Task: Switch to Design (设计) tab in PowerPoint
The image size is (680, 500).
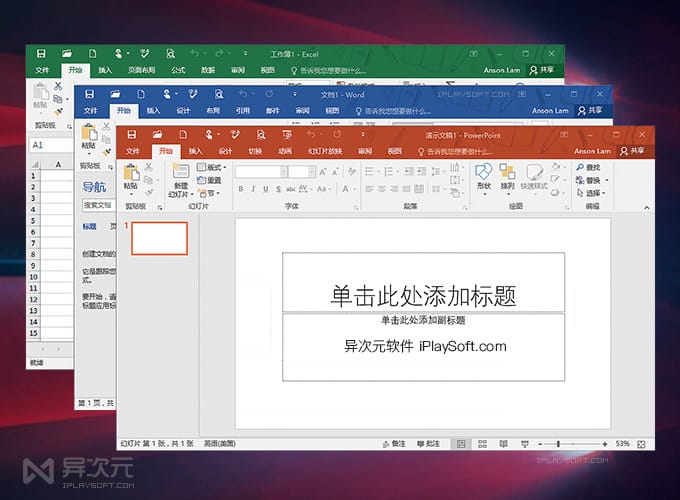Action: 226,151
